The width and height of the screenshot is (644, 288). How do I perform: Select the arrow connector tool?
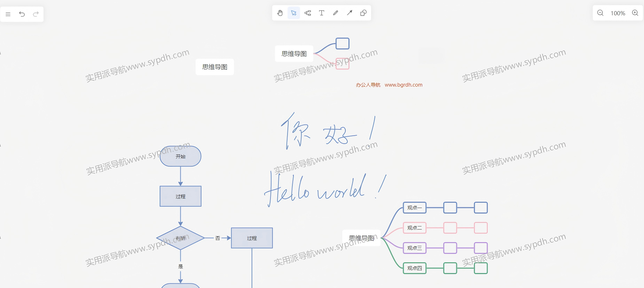[x=350, y=13]
